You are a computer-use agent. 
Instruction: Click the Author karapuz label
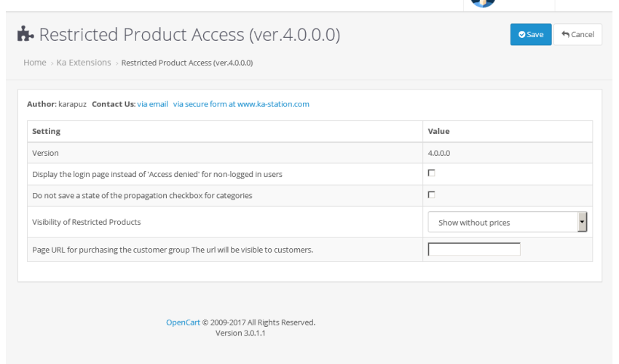pos(57,104)
